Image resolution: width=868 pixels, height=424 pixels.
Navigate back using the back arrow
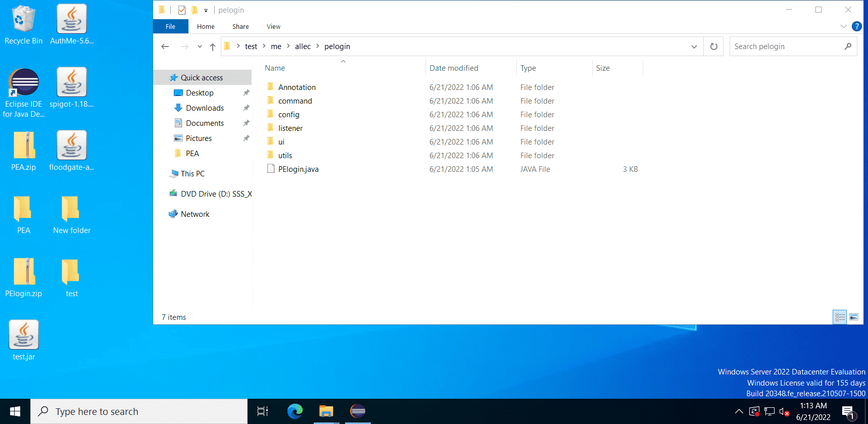tap(165, 46)
